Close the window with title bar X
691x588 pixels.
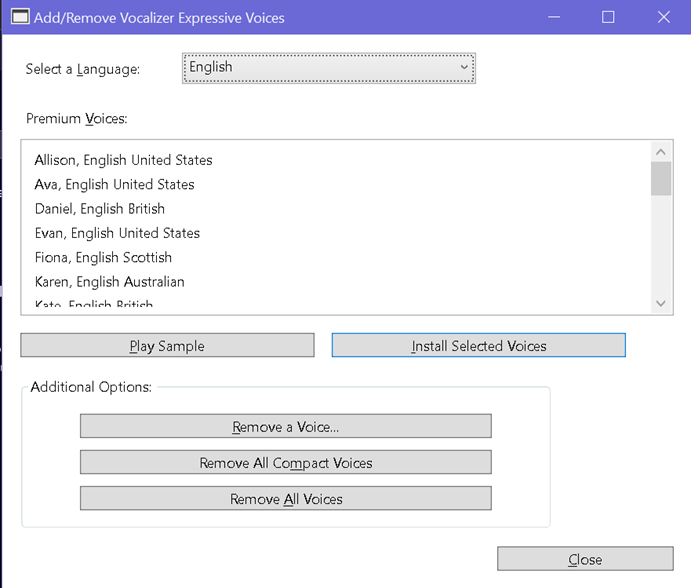[x=664, y=17]
